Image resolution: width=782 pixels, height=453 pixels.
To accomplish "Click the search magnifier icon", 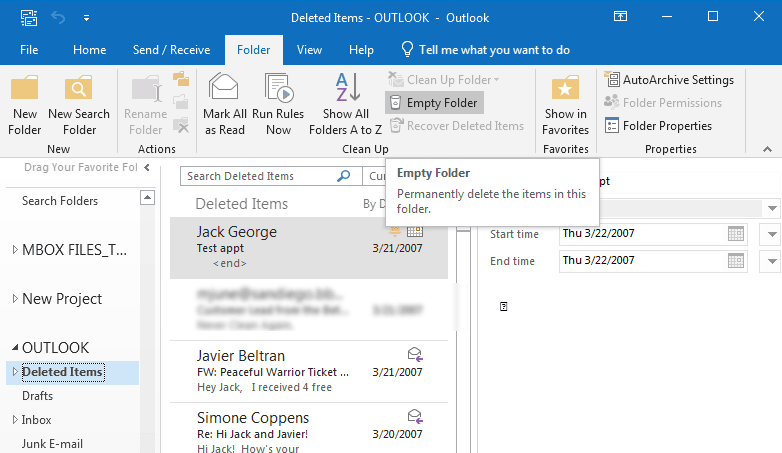I will (344, 176).
